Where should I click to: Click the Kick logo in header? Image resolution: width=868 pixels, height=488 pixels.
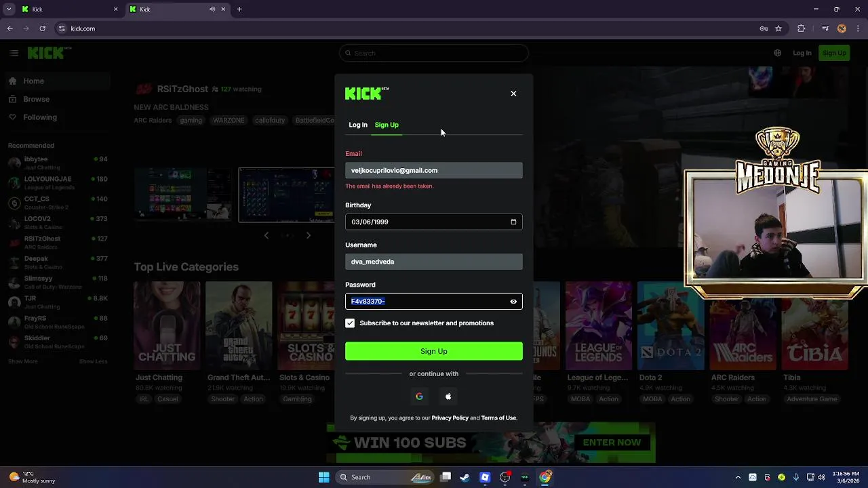[x=49, y=53]
